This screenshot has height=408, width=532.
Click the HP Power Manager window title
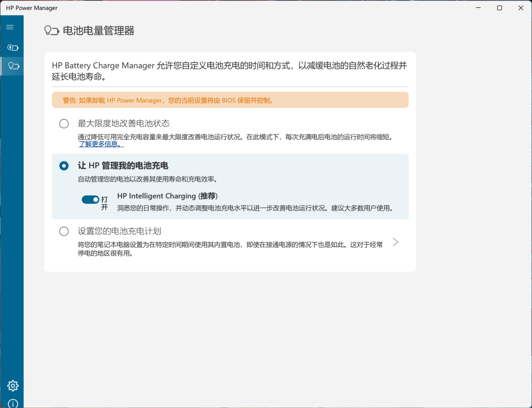32,8
